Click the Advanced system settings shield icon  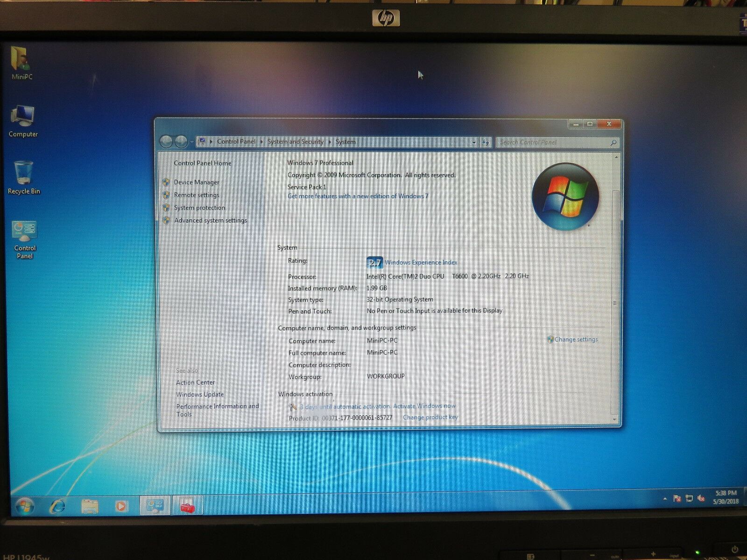[166, 220]
